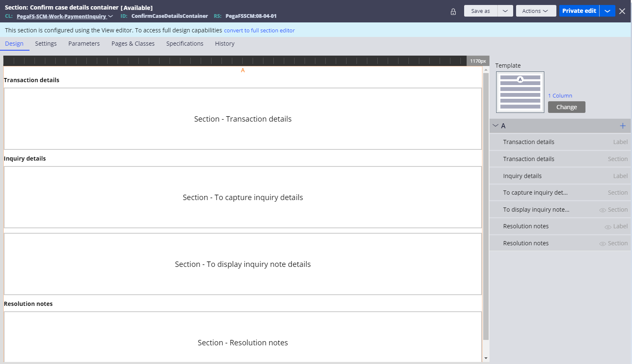
Task: Click convert to full section editor link
Action: click(259, 31)
